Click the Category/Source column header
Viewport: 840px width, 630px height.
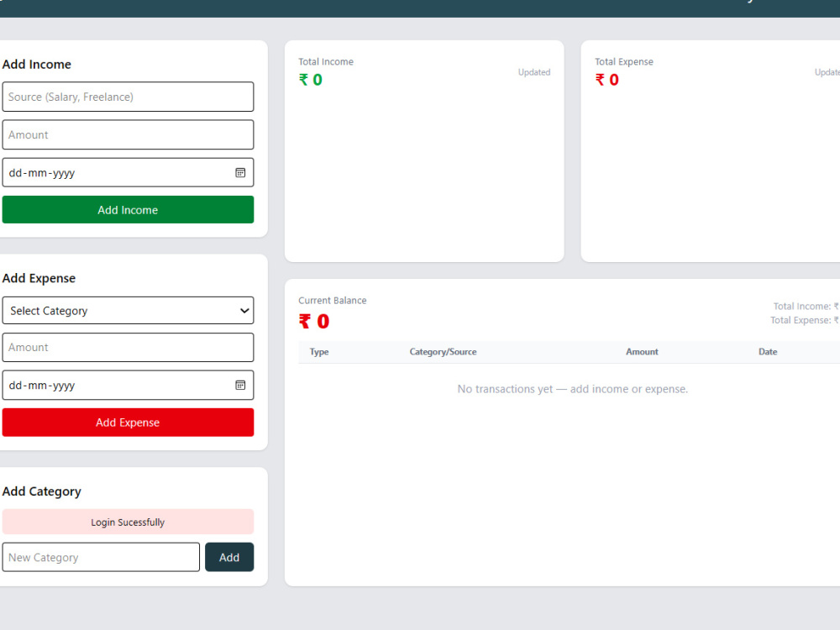[443, 352]
